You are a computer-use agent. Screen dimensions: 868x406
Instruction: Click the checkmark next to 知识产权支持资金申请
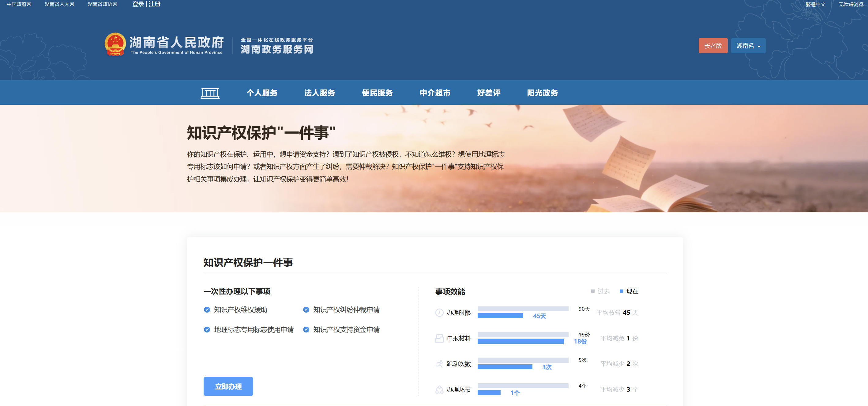306,329
